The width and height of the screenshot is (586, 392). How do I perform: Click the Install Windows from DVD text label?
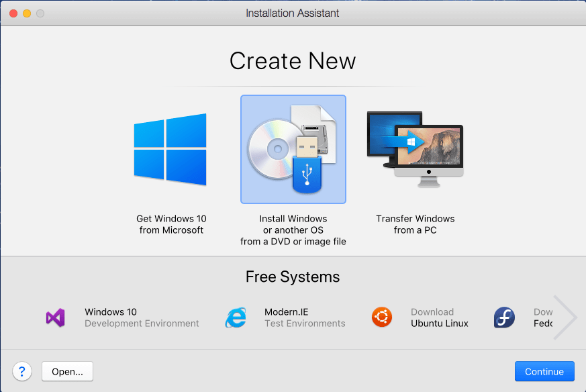(293, 229)
